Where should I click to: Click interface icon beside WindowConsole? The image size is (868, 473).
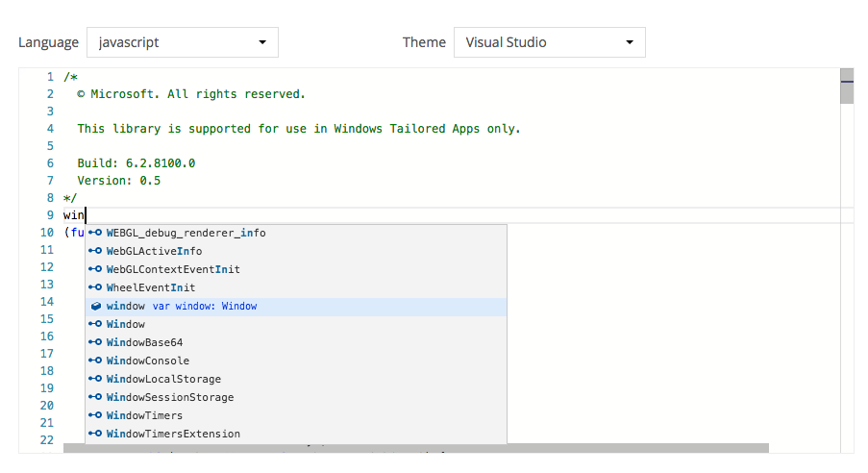(95, 361)
